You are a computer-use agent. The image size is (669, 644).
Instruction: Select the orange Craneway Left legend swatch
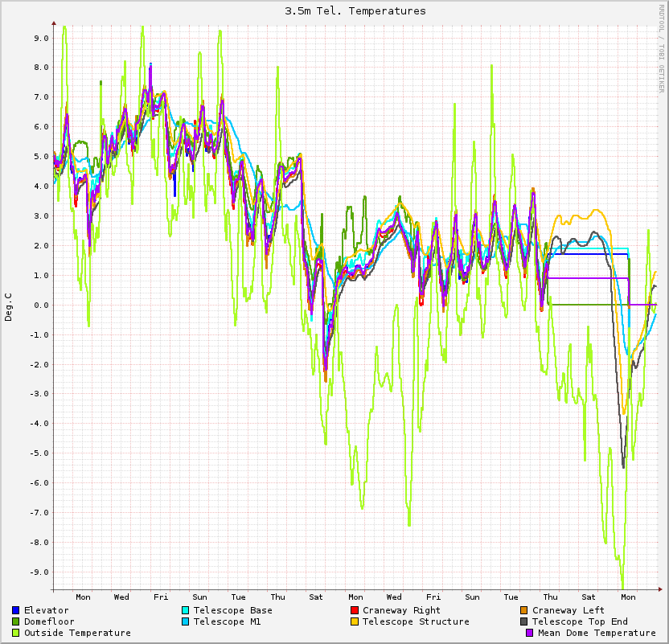point(524,610)
